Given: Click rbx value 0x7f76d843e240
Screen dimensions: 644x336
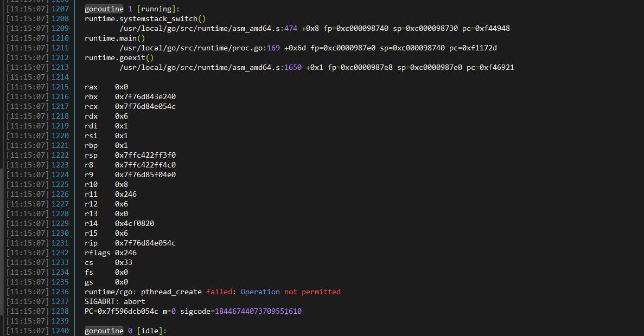Looking at the screenshot, I should [145, 97].
